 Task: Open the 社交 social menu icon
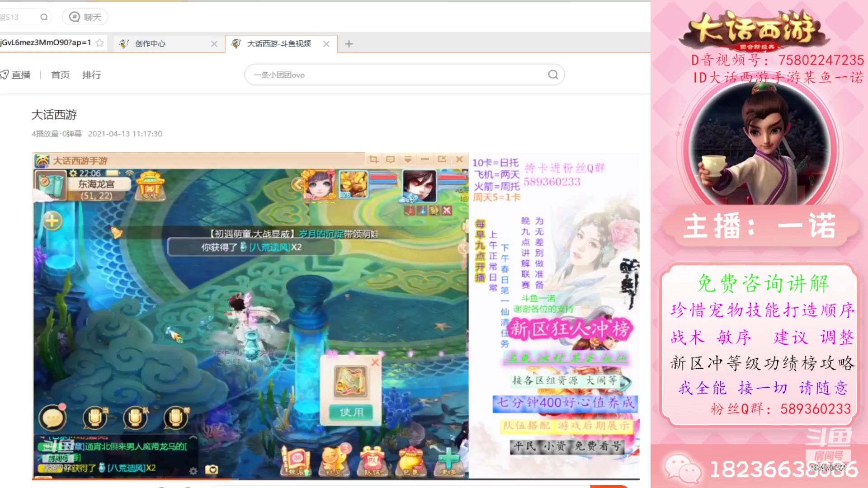334,461
